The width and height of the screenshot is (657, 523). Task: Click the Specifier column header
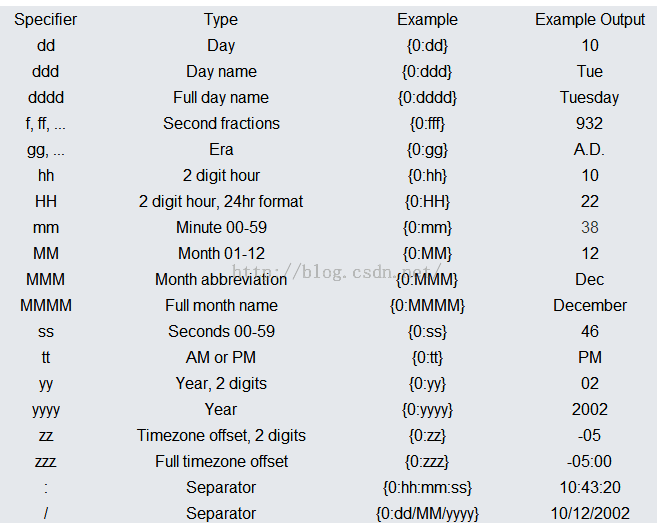(x=45, y=20)
